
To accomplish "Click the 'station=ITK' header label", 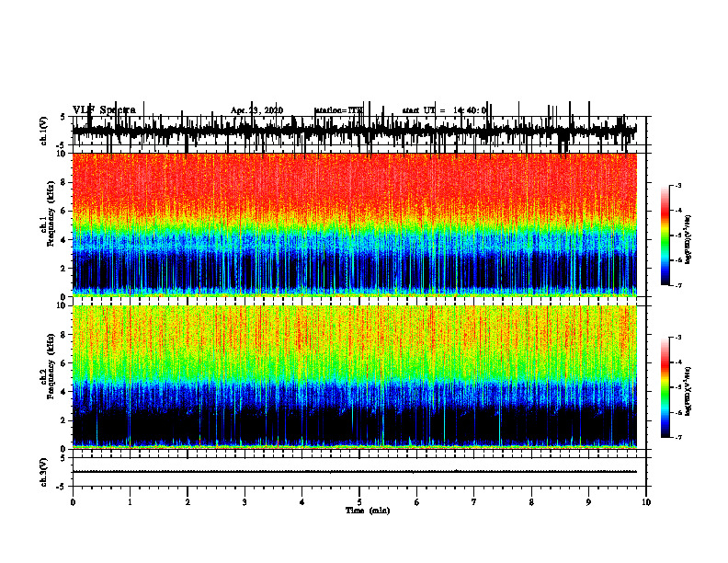I will (338, 110).
